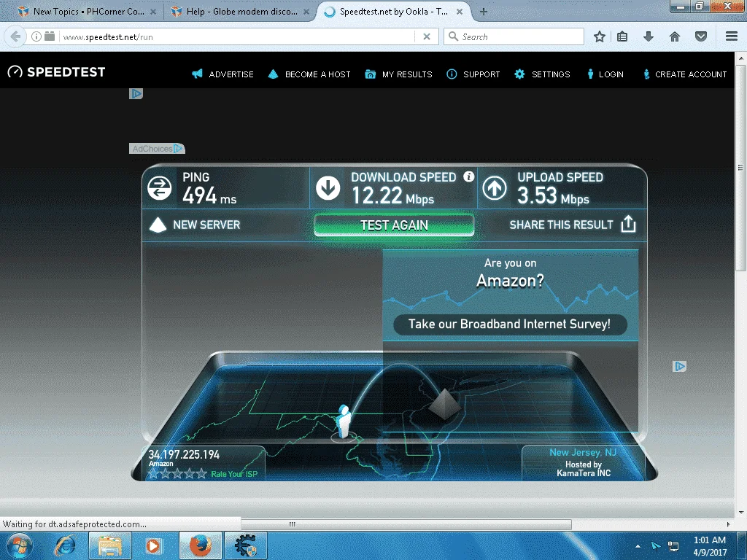This screenshot has height=560, width=747.
Task: Click the ad marker icon right of the map
Action: tap(679, 366)
